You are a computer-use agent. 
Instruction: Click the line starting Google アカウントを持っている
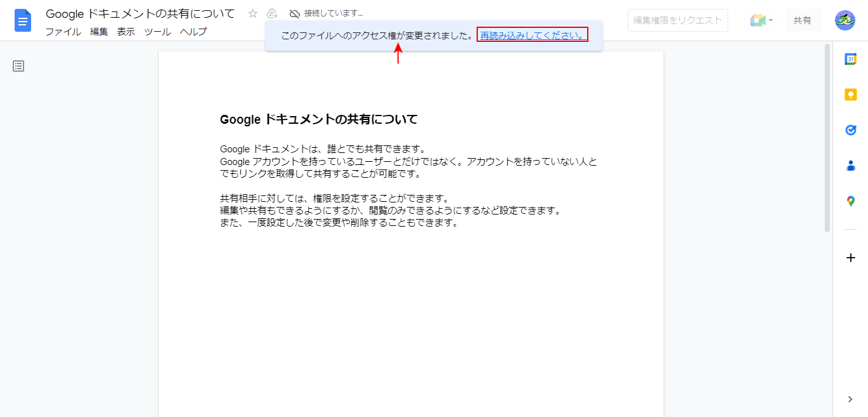point(409,161)
